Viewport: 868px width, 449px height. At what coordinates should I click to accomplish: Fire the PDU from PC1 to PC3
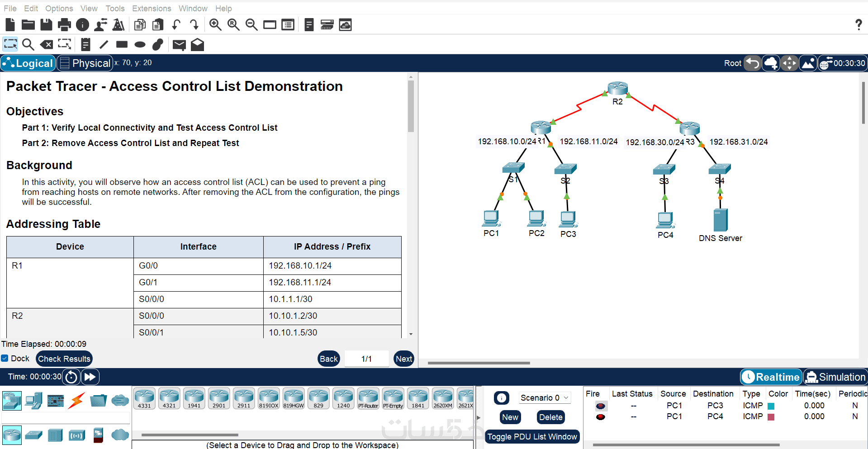[600, 406]
